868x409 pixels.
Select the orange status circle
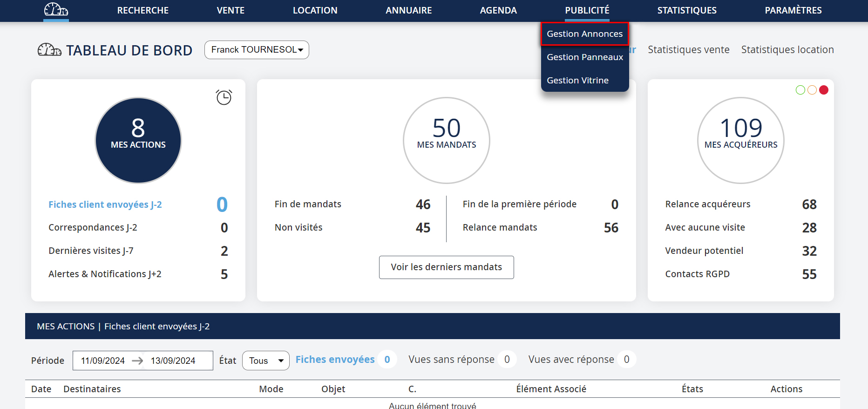click(x=812, y=90)
